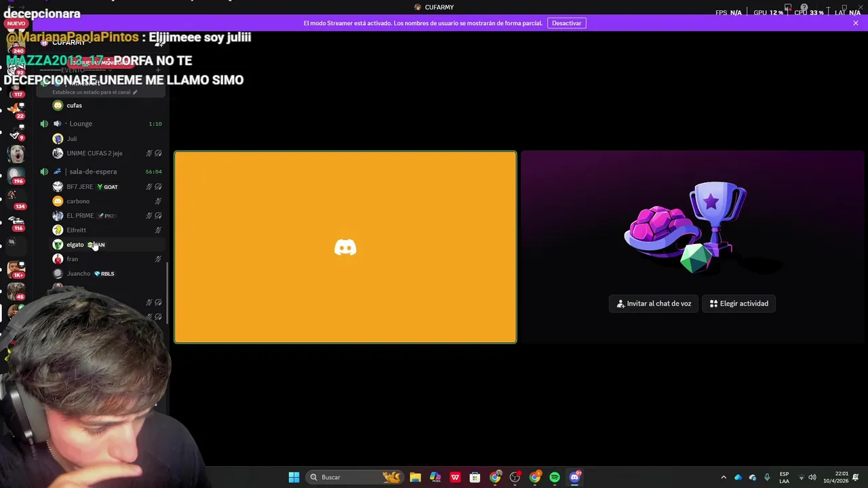
Task: Click the OneDrive cloud tray icon
Action: click(738, 477)
